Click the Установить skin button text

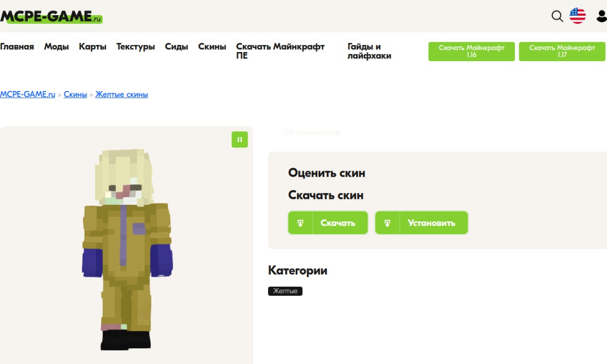point(431,223)
